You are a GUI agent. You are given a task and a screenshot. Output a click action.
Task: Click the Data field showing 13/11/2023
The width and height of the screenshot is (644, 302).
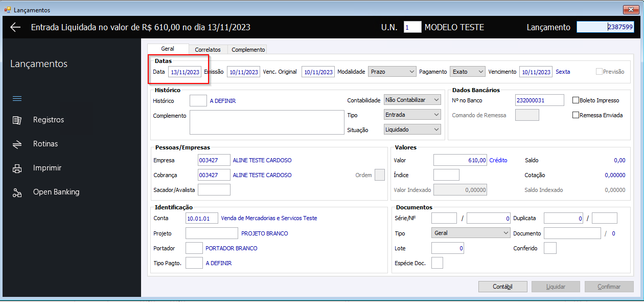[x=185, y=72]
